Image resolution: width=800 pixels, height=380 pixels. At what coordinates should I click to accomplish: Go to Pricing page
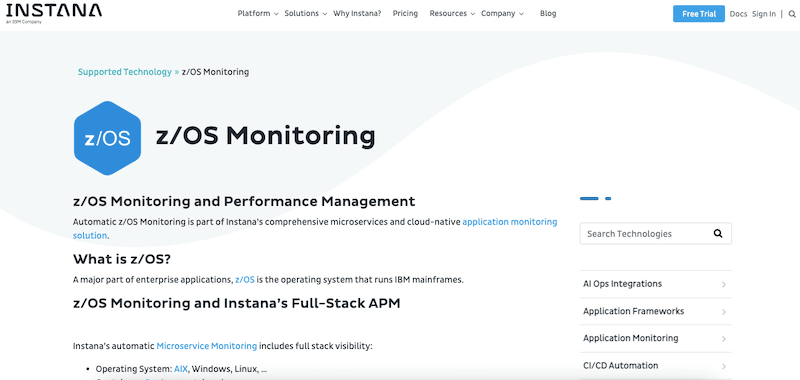pyautogui.click(x=405, y=14)
